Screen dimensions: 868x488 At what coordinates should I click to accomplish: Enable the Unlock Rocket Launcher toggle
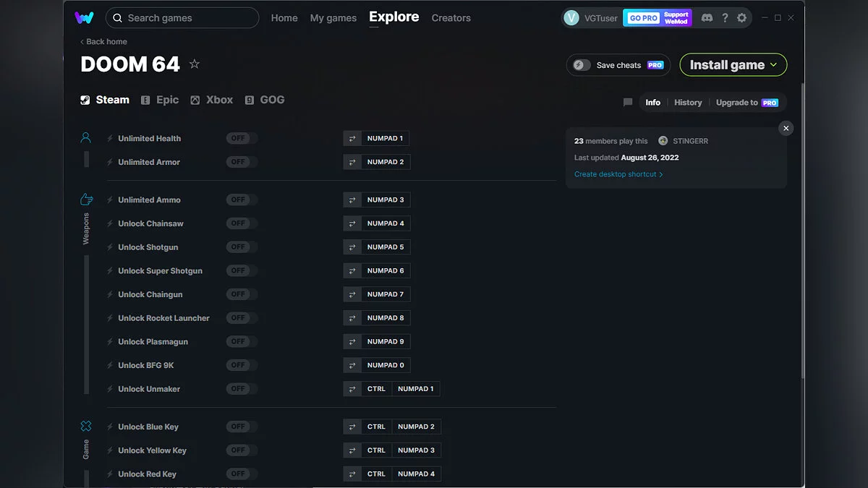242,318
